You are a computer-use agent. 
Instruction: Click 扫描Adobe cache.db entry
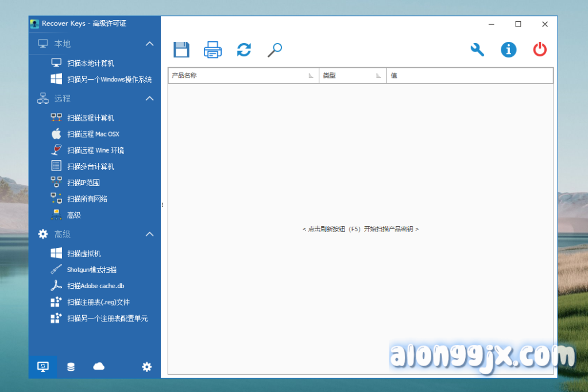(95, 286)
